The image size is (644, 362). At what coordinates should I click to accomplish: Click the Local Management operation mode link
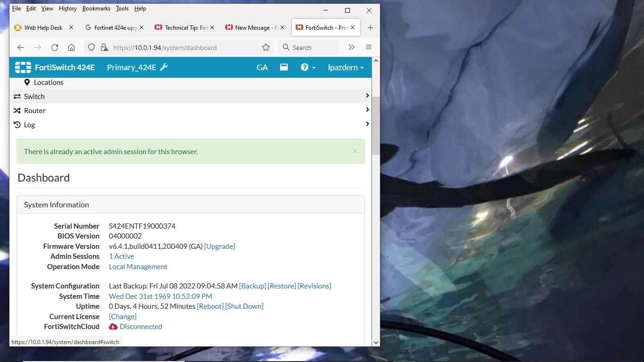tap(138, 267)
